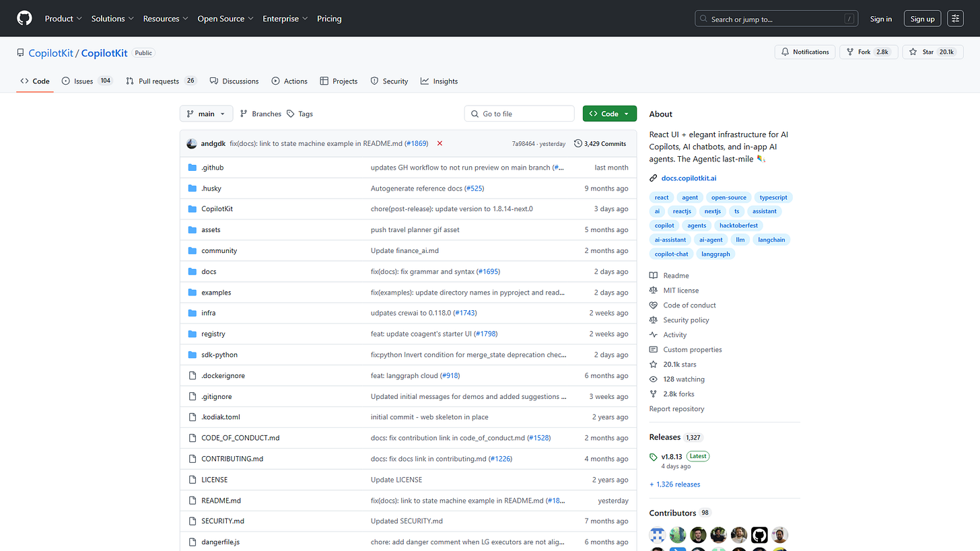The width and height of the screenshot is (980, 551).
Task: Click the MIT license scale icon
Action: [654, 291]
